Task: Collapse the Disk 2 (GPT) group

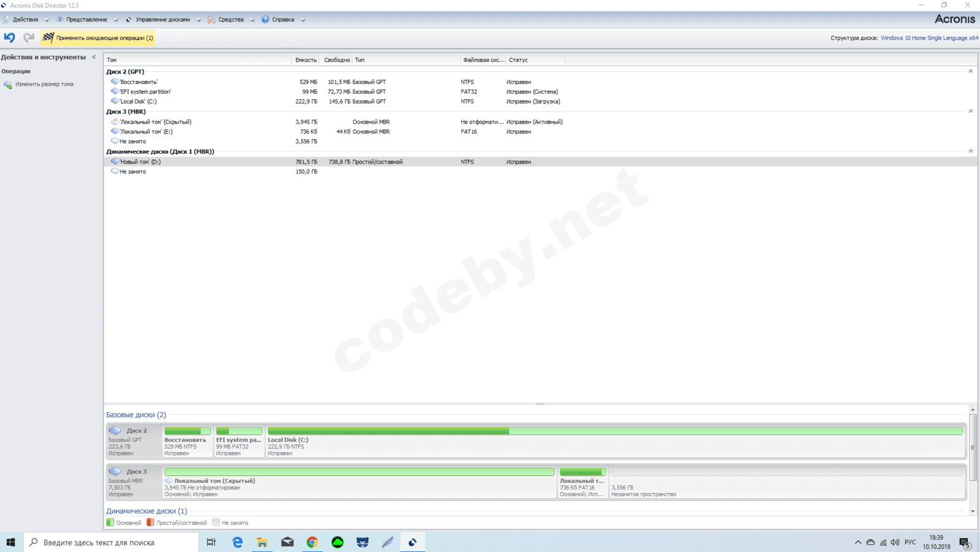Action: point(970,72)
